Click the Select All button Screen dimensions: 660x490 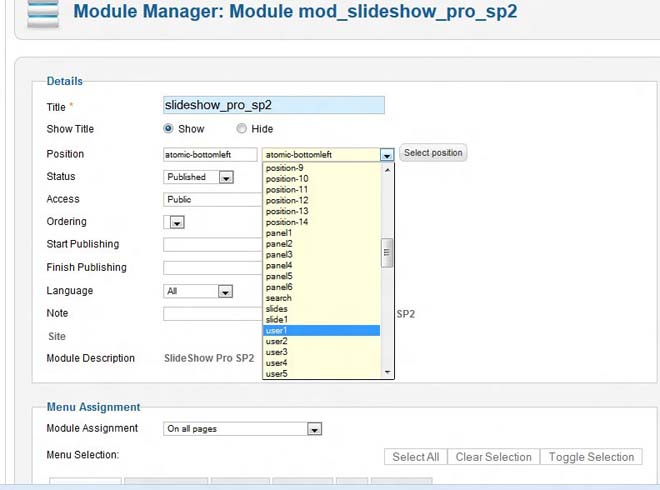415,457
